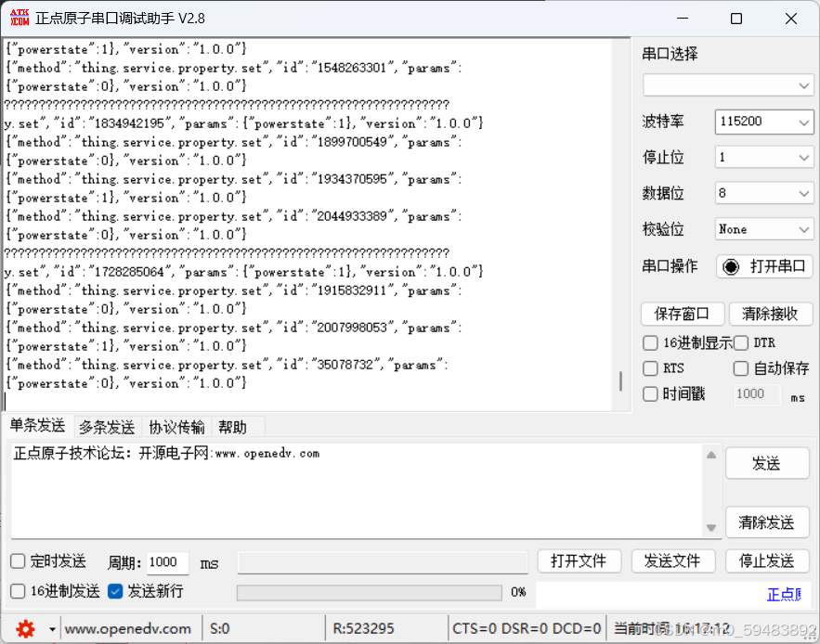Screen dimensions: 820x644
Task: Visit the www.openedv.com link
Action: point(129,628)
